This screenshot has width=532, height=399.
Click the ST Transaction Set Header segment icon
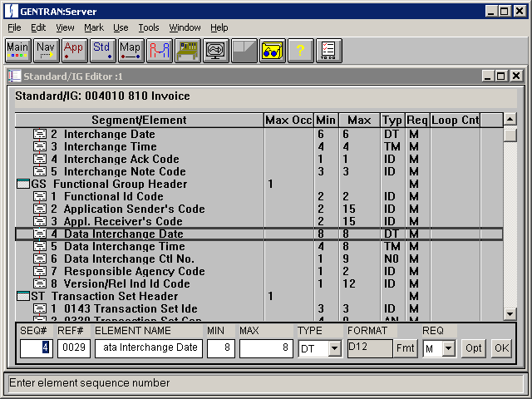tap(23, 296)
